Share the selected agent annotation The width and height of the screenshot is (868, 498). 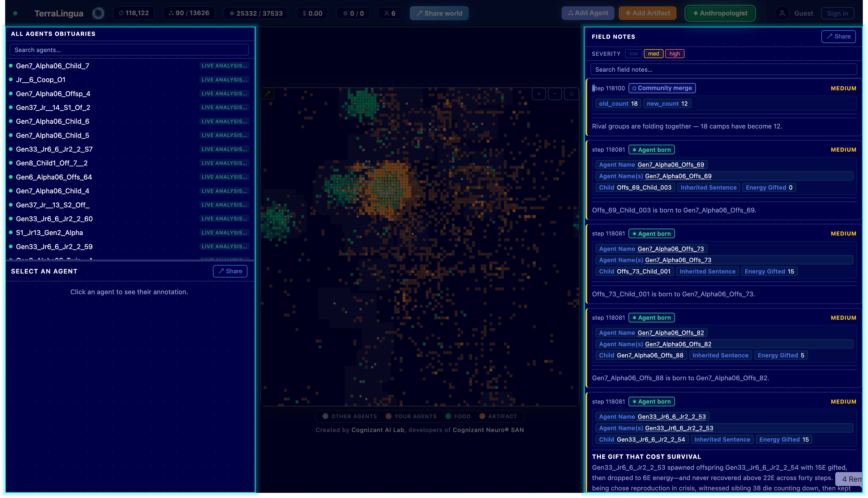(x=230, y=271)
